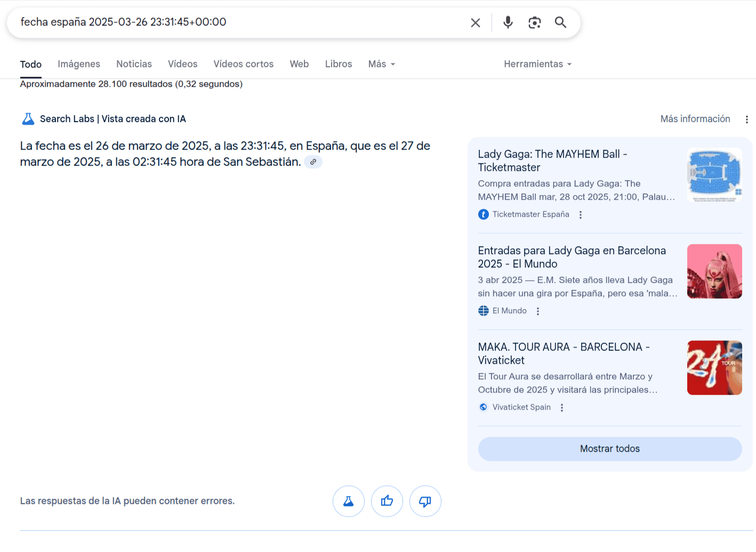Click the snippet Compra entradas para Lady Gaga

tap(577, 190)
